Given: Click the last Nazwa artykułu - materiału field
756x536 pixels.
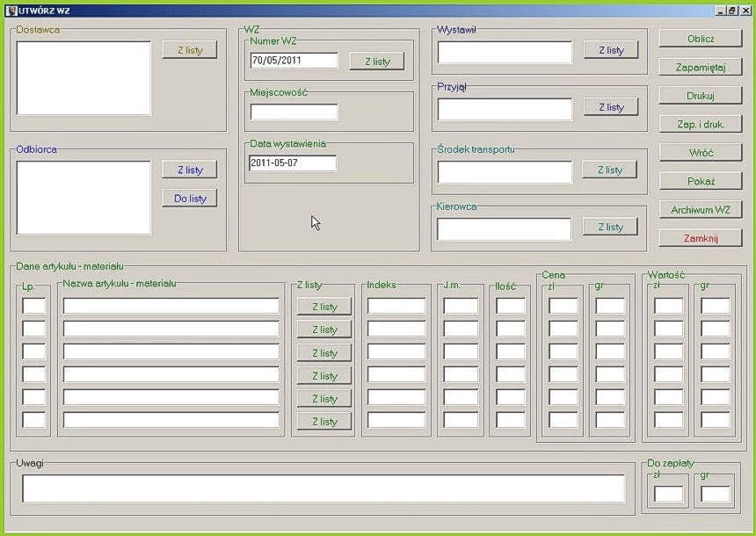Looking at the screenshot, I should click(x=171, y=420).
